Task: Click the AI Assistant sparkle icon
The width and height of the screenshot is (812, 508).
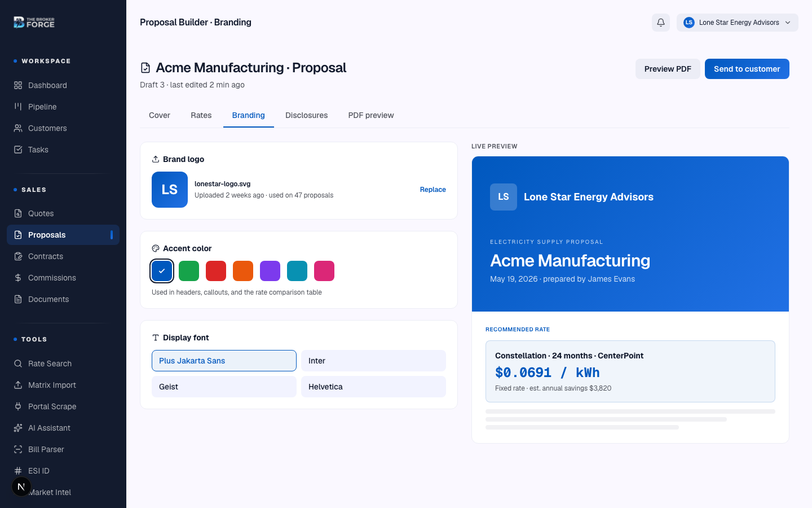Action: pyautogui.click(x=18, y=428)
